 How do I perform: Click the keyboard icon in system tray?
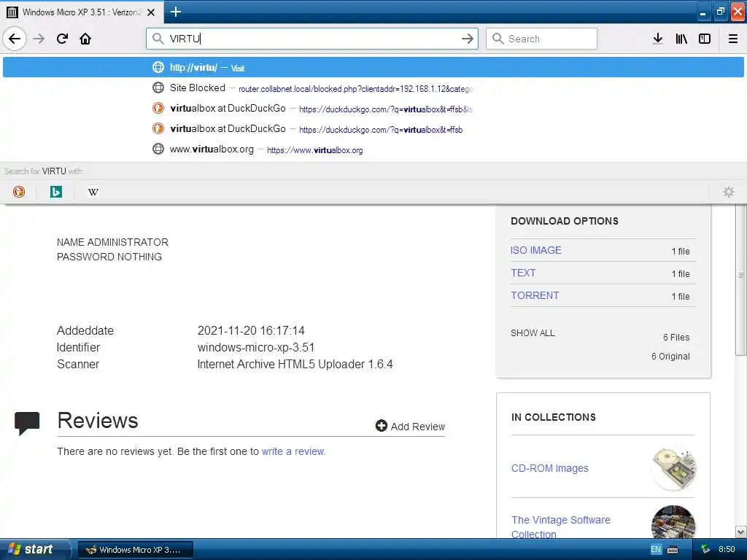[x=673, y=550]
